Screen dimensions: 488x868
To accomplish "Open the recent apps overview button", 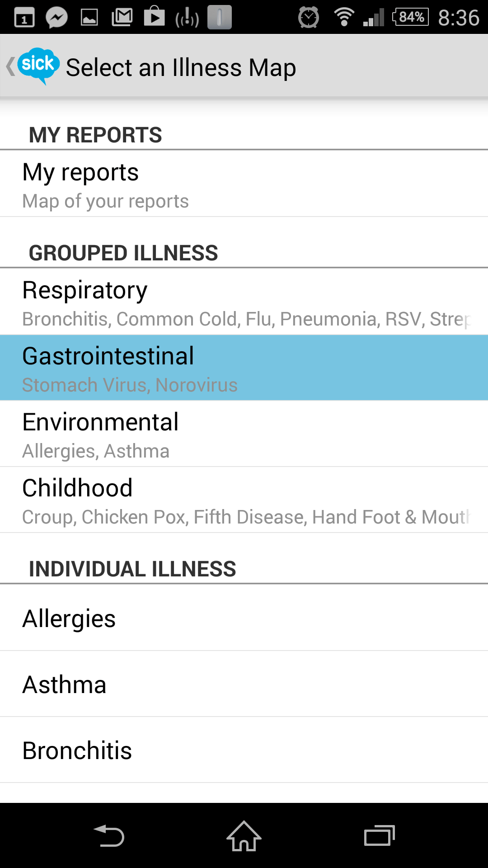I will 380,835.
